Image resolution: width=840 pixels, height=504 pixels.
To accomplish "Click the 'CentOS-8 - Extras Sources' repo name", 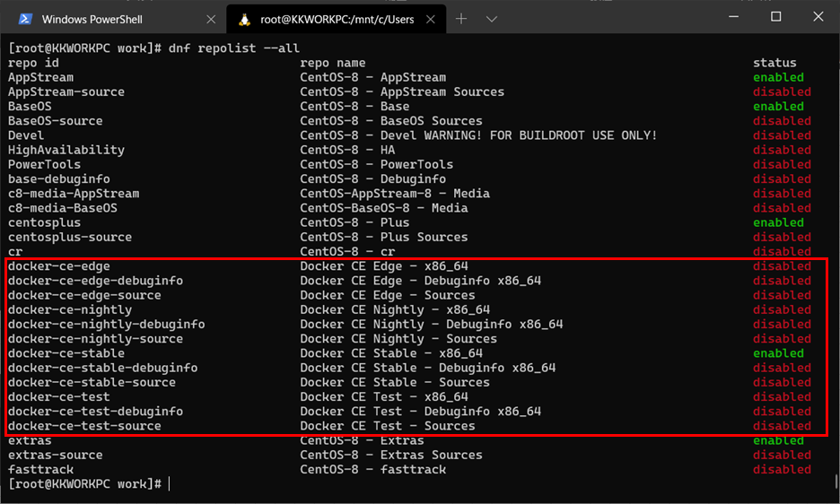I will click(391, 455).
